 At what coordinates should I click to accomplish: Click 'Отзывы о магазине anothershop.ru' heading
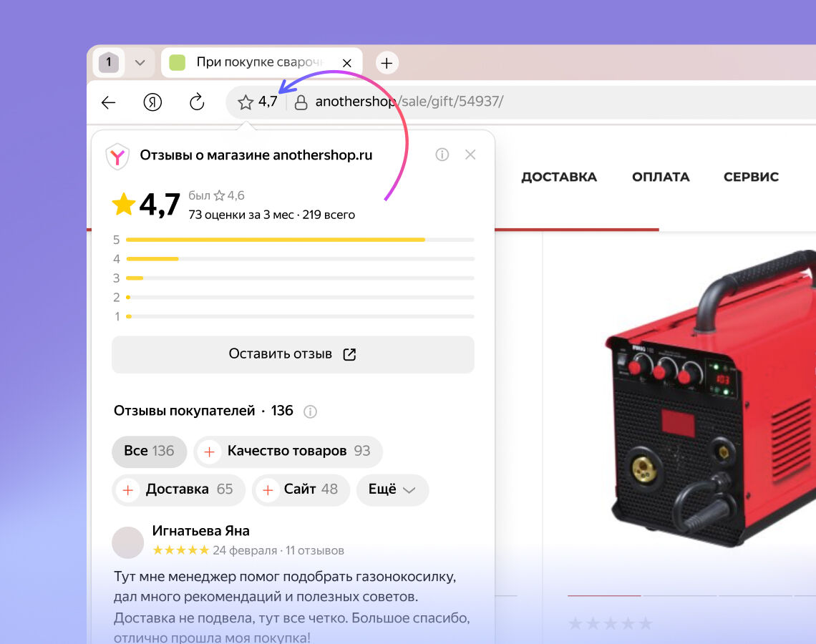[x=256, y=155]
